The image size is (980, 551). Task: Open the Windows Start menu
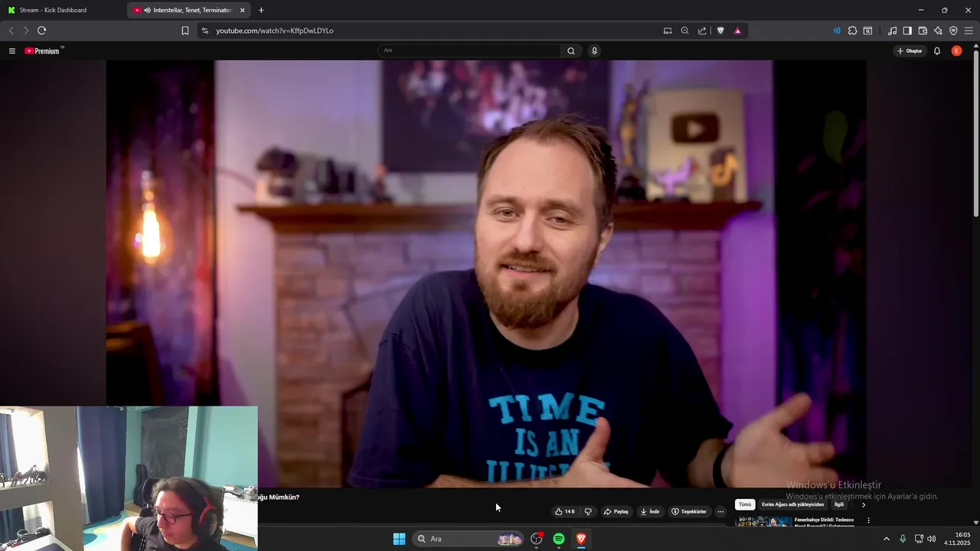pos(399,539)
